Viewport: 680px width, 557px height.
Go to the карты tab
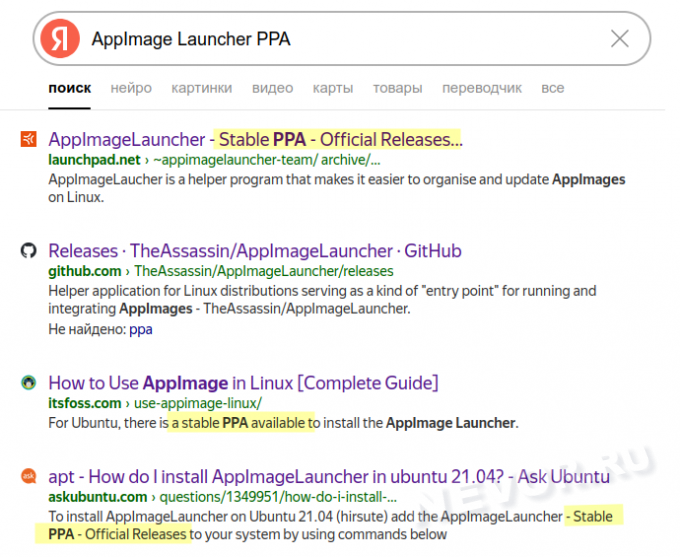pyautogui.click(x=333, y=88)
